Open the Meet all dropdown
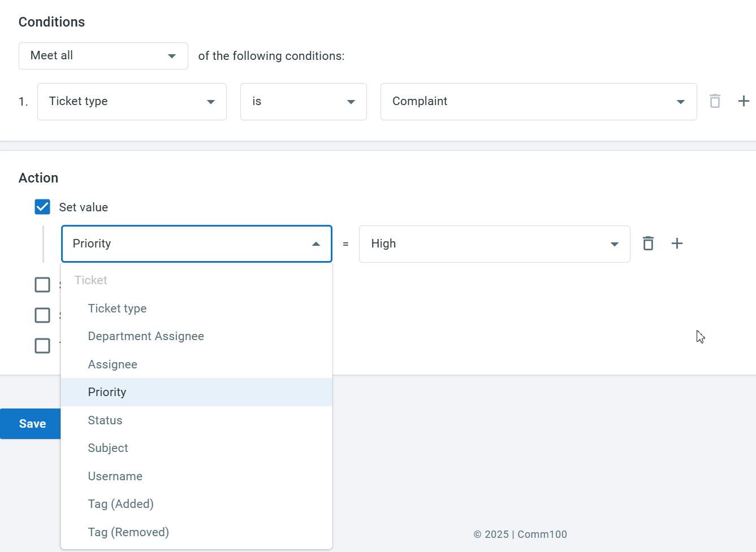 coord(103,56)
